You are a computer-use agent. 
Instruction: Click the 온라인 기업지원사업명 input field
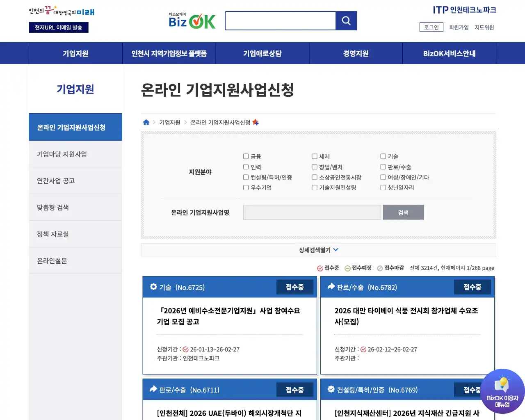(312, 212)
